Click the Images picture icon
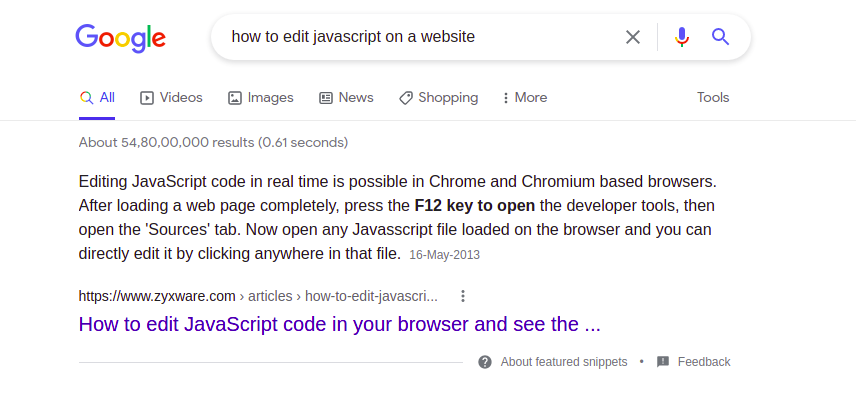Image resolution: width=856 pixels, height=393 pixels. coord(235,98)
